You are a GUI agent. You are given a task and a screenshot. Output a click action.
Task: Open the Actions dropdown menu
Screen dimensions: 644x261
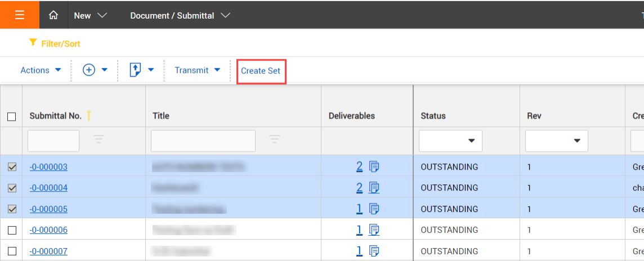click(x=41, y=70)
